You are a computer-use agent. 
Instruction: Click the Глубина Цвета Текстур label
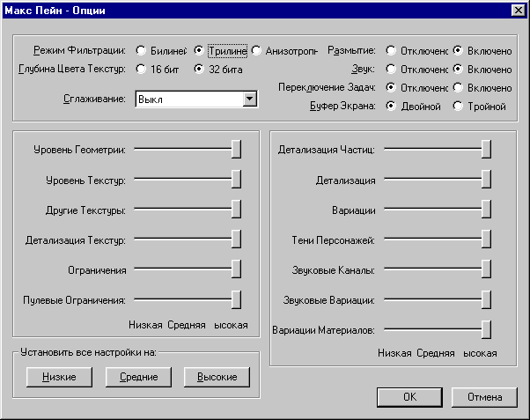(x=72, y=69)
